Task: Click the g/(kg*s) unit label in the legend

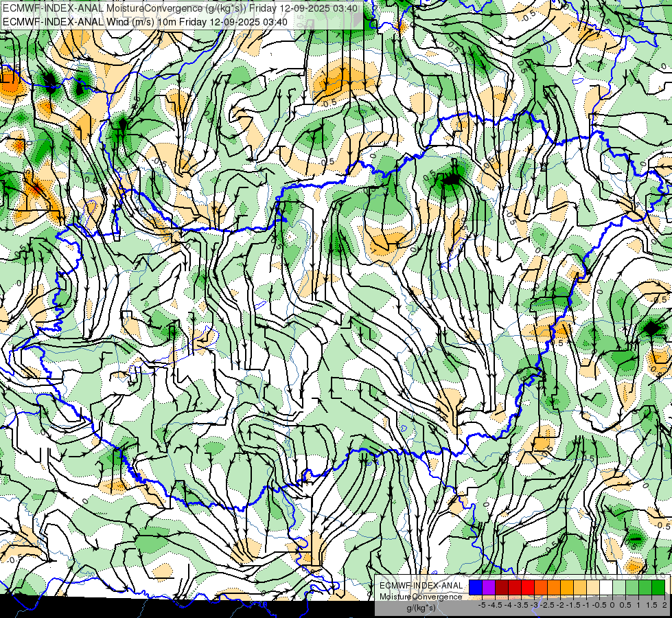Action: click(x=421, y=608)
